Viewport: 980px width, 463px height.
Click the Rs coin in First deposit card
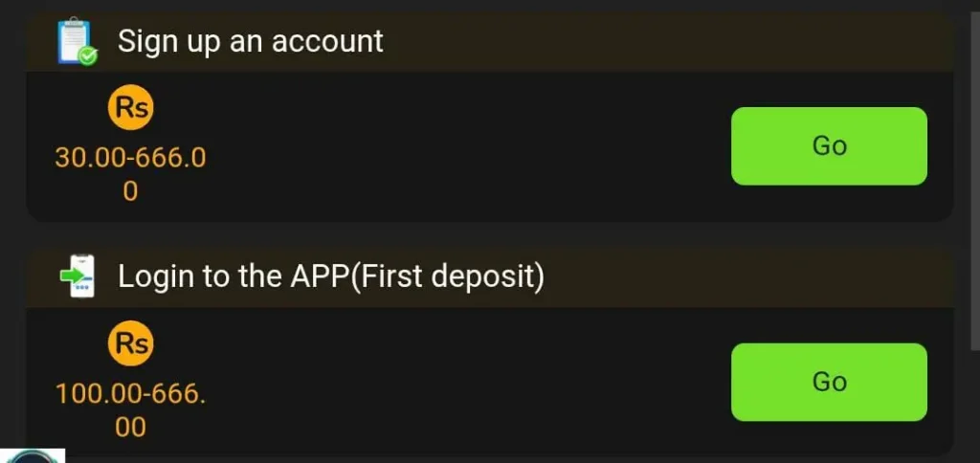pos(130,343)
